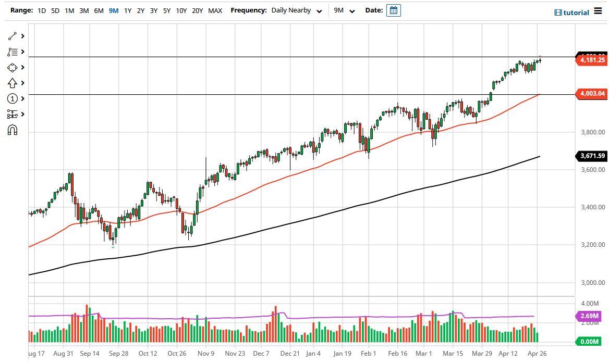Switch to the 1Y range
Viewport: 609px width, 364px height.
pos(128,10)
